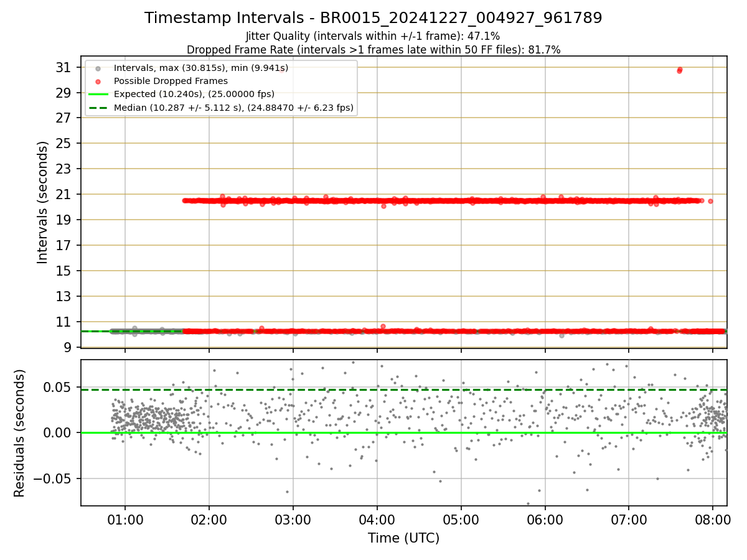Select legend text beginning 'Median (10.287 +/- 5.112 s)'
747x560 pixels.
point(233,108)
